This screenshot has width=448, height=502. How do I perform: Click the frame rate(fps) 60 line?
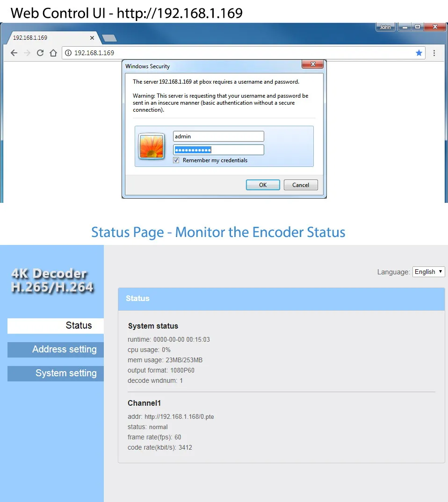click(x=154, y=437)
